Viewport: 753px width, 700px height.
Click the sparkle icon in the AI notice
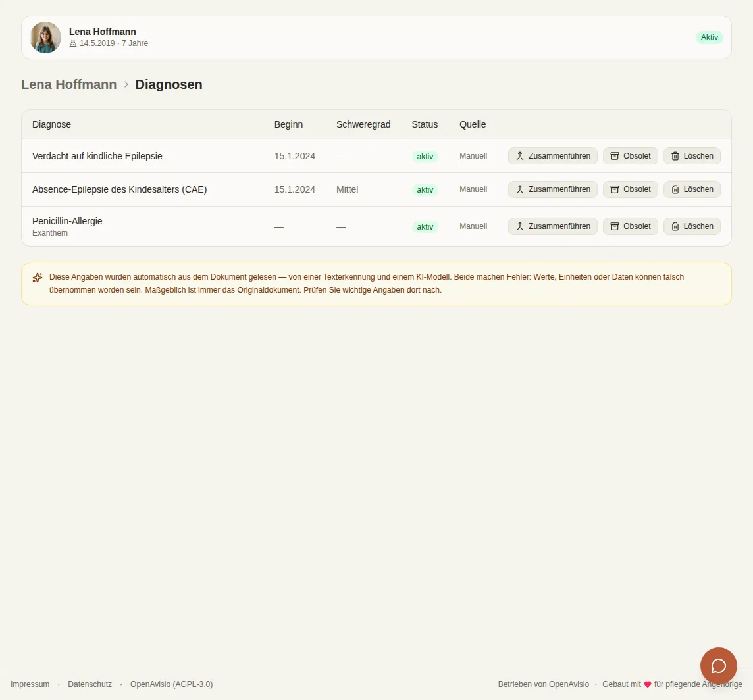[38, 278]
